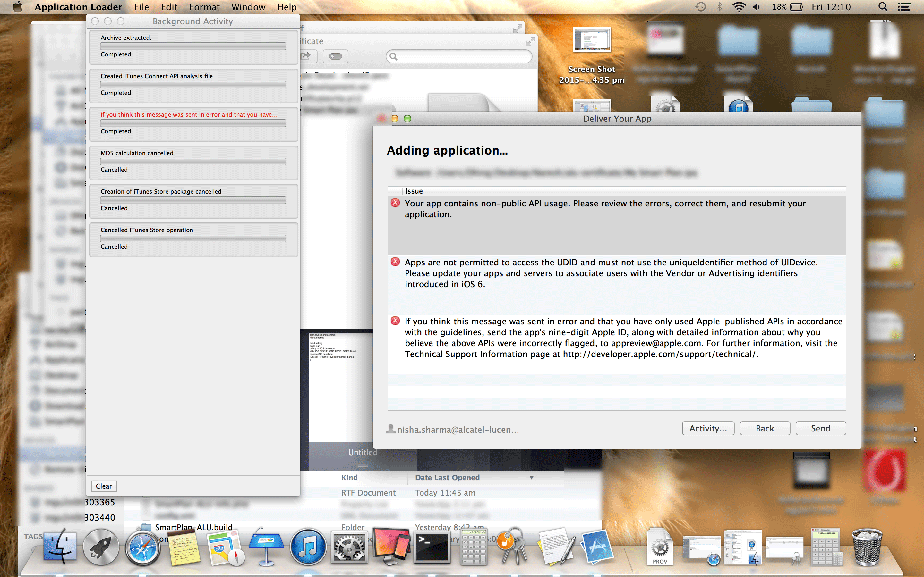The height and width of the screenshot is (577, 924).
Task: Expand the certificate window fullscreen arrows
Action: tap(530, 41)
